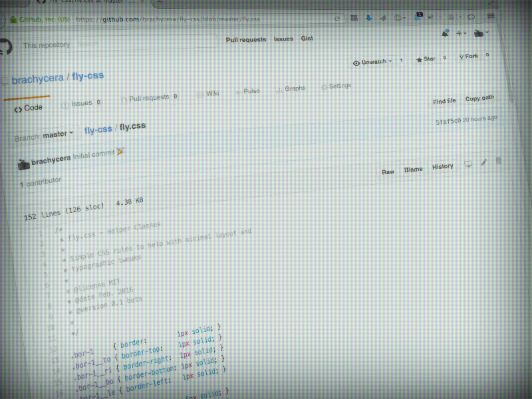532x399 pixels.
Task: Click the desktop monitor icon beside History
Action: (x=468, y=164)
